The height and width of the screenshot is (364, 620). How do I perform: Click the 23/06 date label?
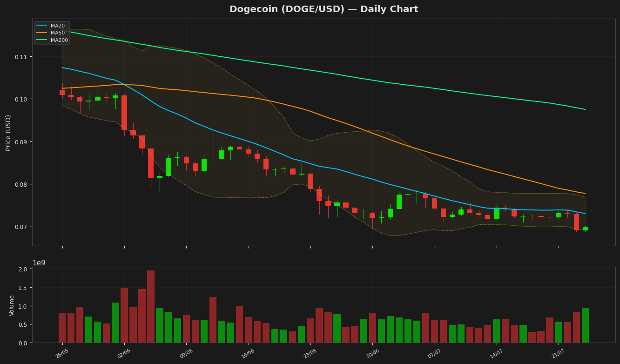coord(310,354)
